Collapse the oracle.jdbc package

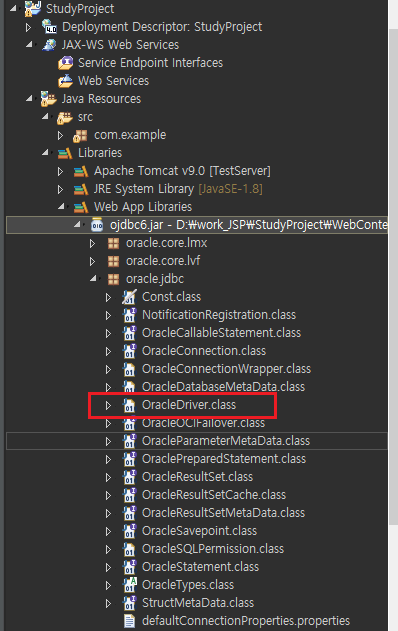click(93, 278)
